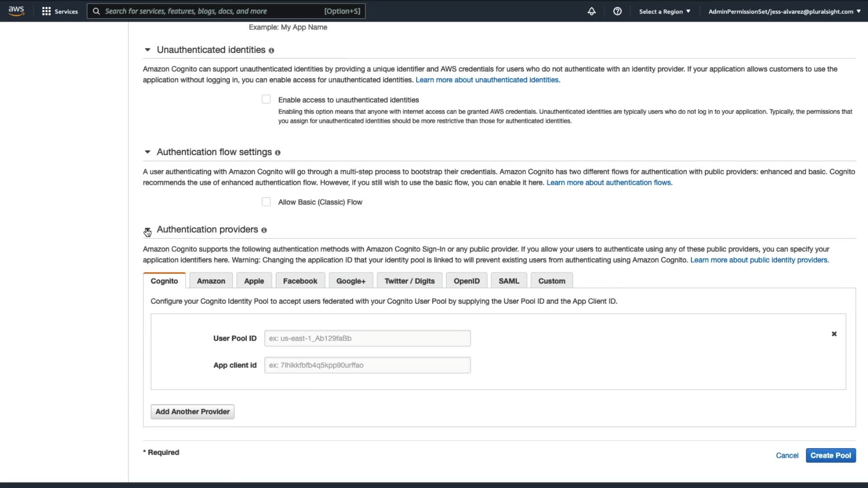Screen dimensions: 868x488
Task: Open the AdminPermissionSet account dropdown
Action: (x=784, y=11)
